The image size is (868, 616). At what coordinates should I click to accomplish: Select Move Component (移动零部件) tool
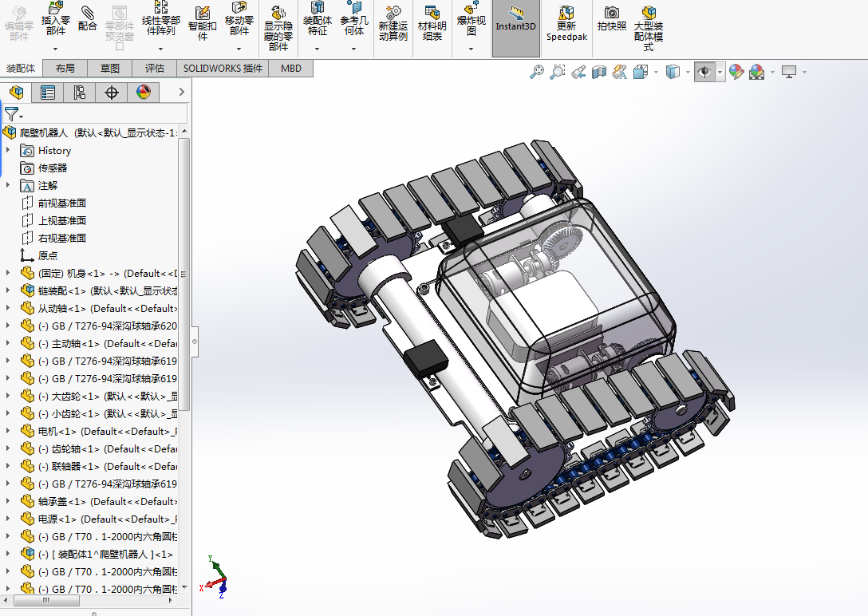[239, 19]
